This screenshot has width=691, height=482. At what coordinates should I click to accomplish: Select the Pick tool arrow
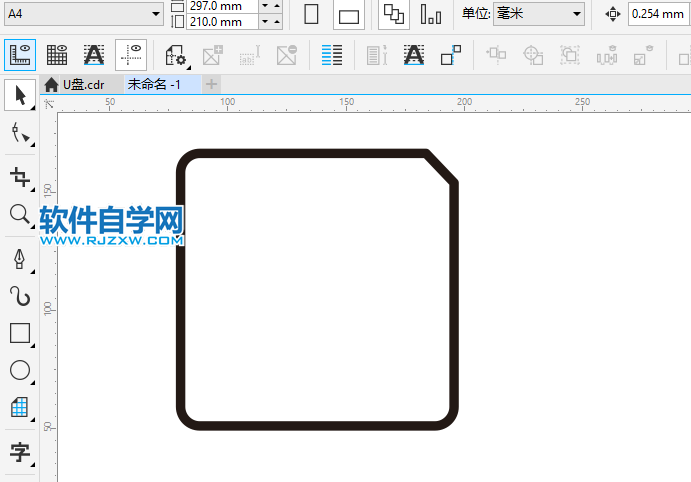click(20, 95)
